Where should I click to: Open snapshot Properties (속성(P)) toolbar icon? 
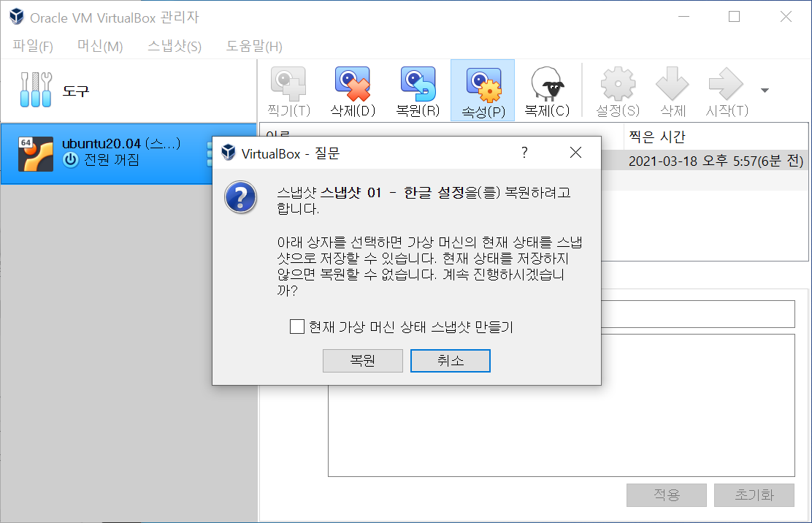tap(483, 91)
